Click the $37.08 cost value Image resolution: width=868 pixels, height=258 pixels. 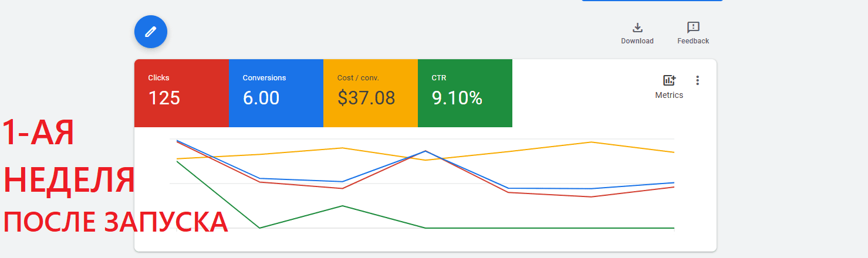click(x=366, y=98)
